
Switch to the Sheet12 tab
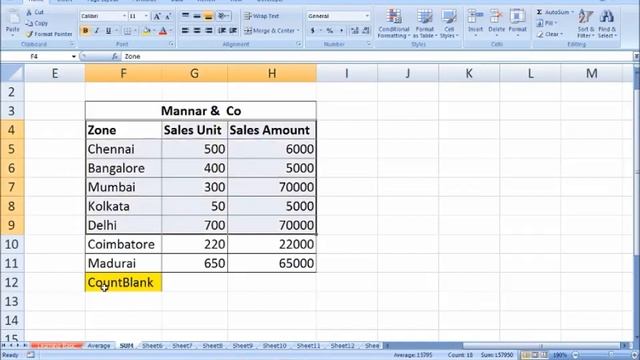click(342, 346)
